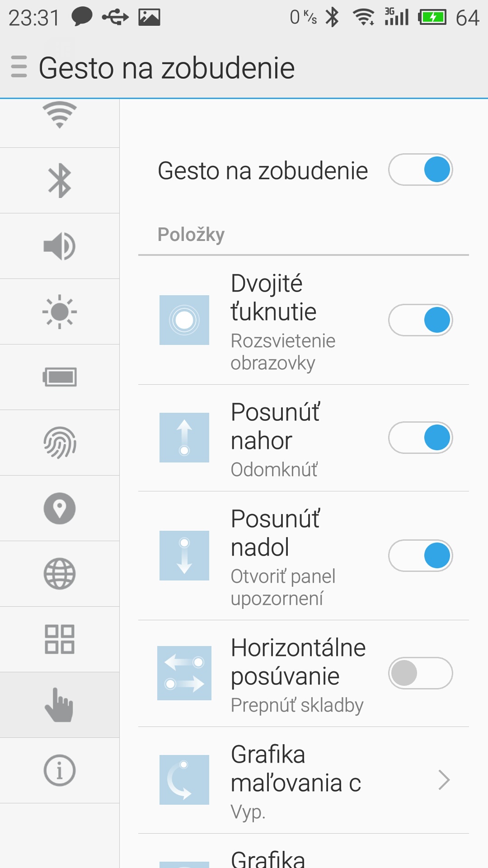Select the fingerprint security sidebar icon
The width and height of the screenshot is (488, 868).
click(x=60, y=443)
